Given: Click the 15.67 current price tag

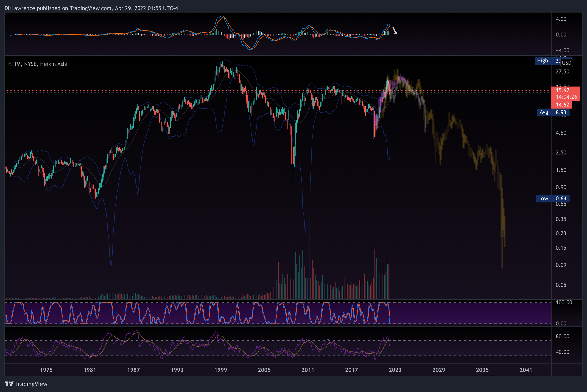Looking at the screenshot, I should 562,90.
